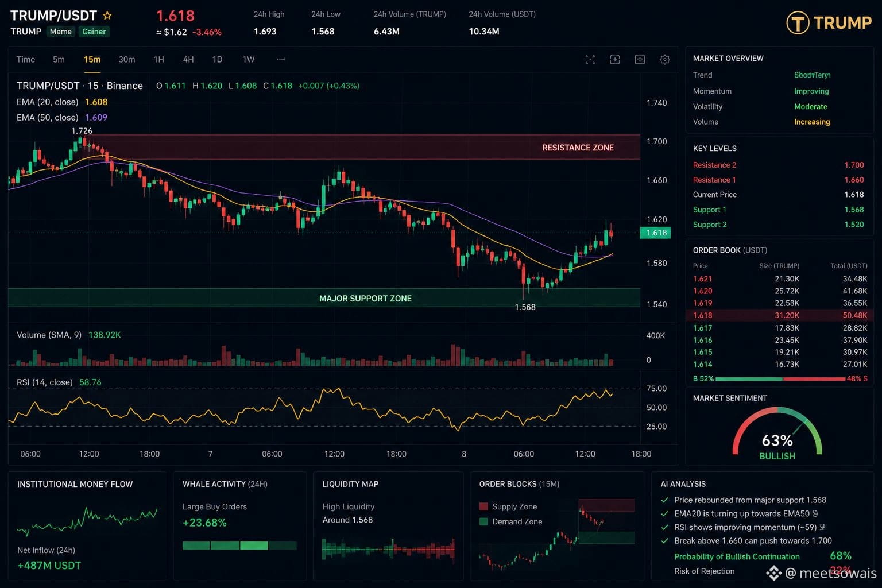This screenshot has height=588, width=882.
Task: Switch to the 1H timeframe
Action: 158,59
